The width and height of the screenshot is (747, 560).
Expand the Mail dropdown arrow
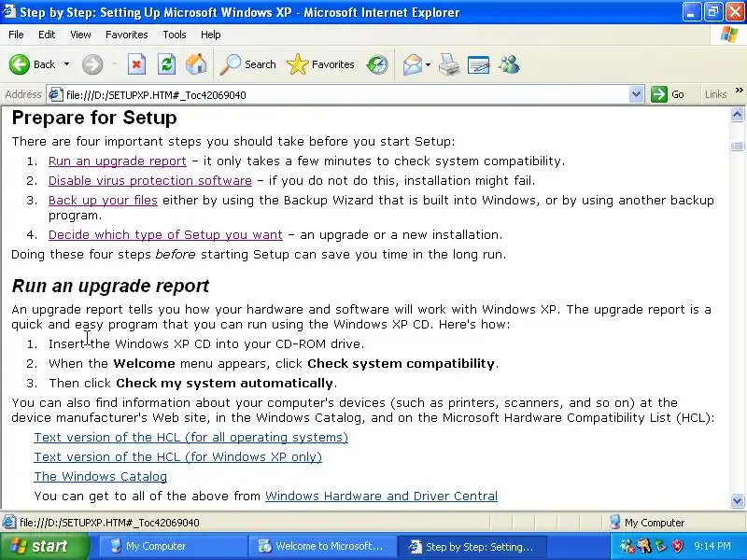coord(428,64)
